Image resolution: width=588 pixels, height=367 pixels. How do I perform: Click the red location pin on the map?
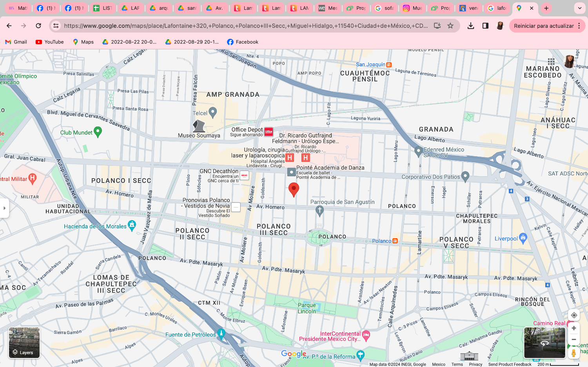coord(294,190)
